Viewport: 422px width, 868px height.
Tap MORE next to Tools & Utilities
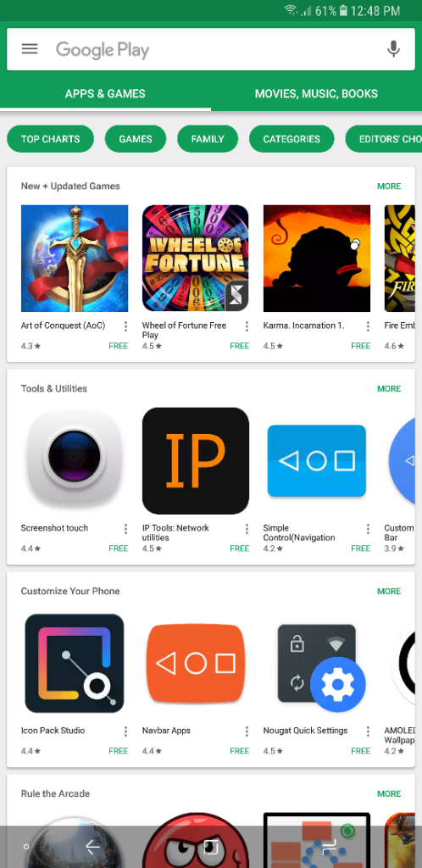389,388
